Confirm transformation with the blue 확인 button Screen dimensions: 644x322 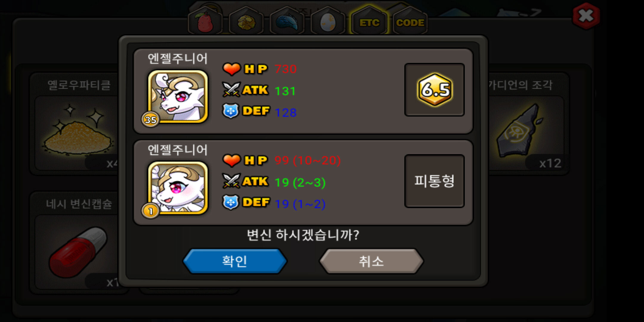click(x=235, y=261)
